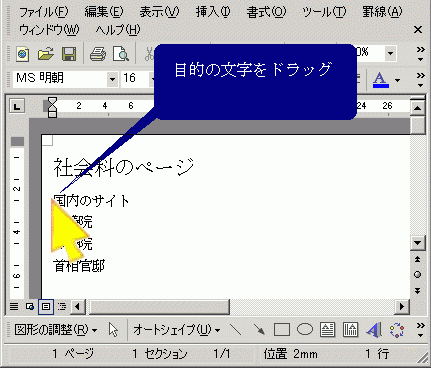Viewport: 431px width, 368px height.
Task: Open the 書式(O) menu
Action: (x=266, y=12)
